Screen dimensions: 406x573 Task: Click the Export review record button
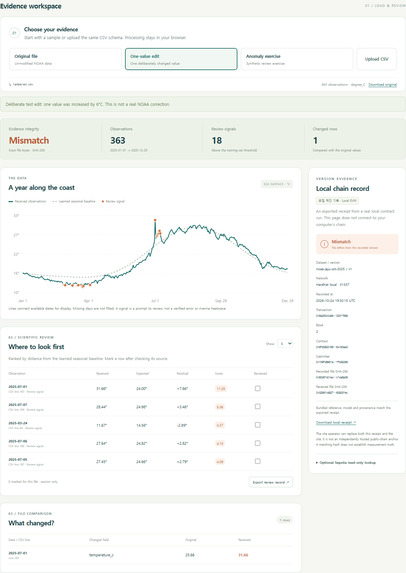pyautogui.click(x=271, y=482)
